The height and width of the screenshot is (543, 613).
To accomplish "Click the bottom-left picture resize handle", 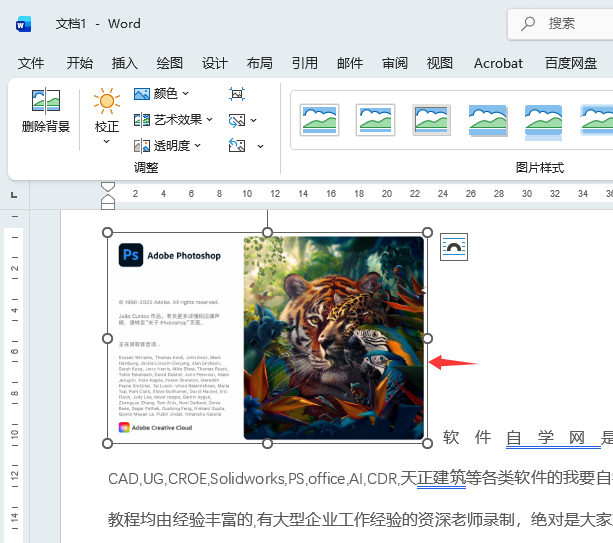I will 108,443.
